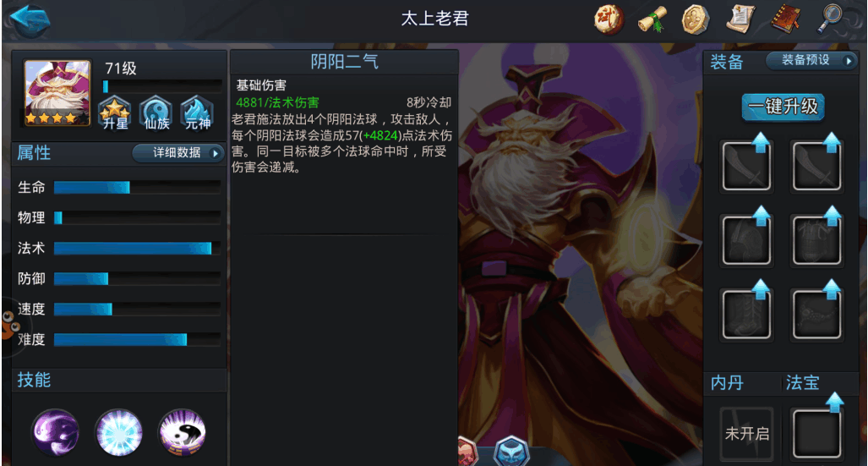
Task: Open the red 试 trial icon
Action: tap(609, 19)
